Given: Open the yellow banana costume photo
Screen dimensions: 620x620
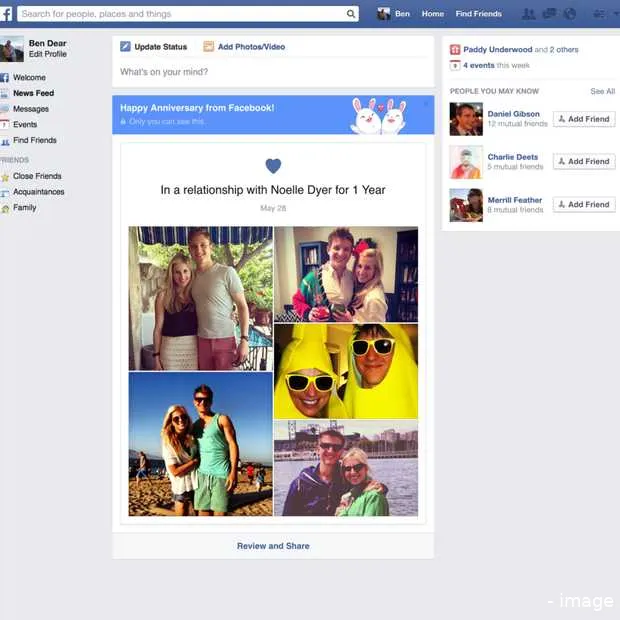Looking at the screenshot, I should (x=346, y=371).
